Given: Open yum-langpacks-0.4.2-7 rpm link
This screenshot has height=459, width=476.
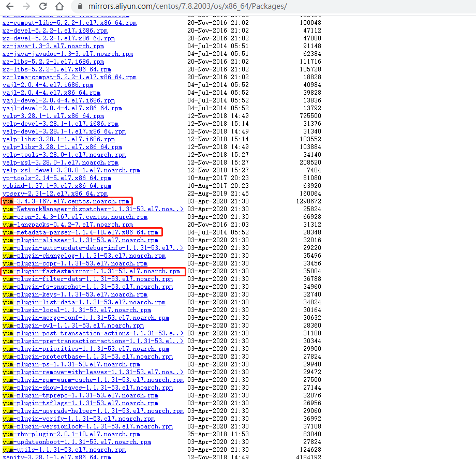Looking at the screenshot, I should point(68,225).
